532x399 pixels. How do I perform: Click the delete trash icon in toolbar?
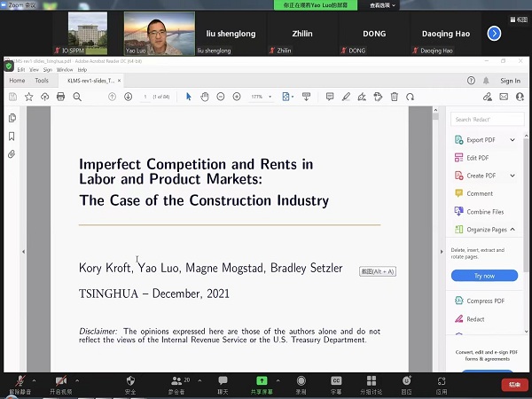(x=394, y=96)
